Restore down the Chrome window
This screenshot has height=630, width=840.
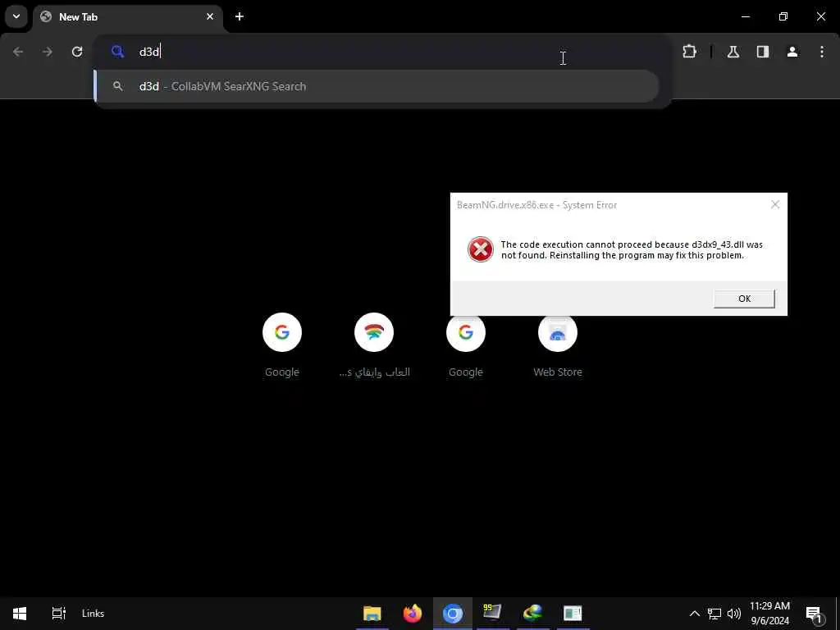point(783,16)
